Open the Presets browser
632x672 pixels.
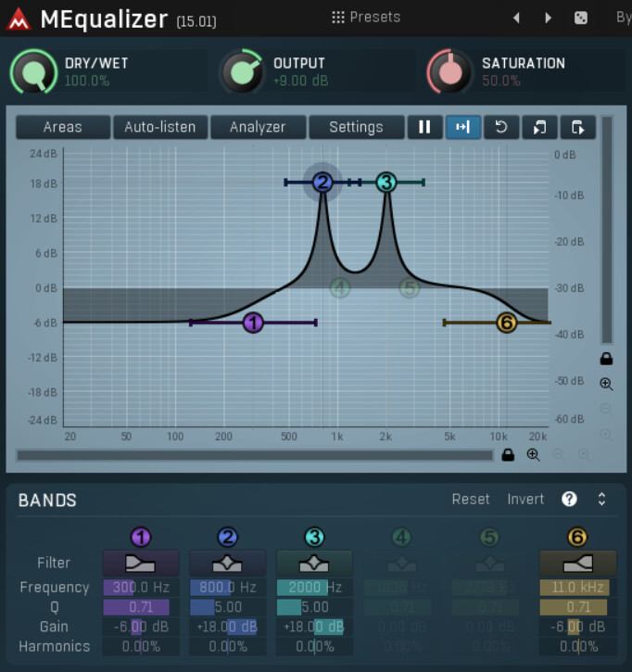(x=366, y=17)
